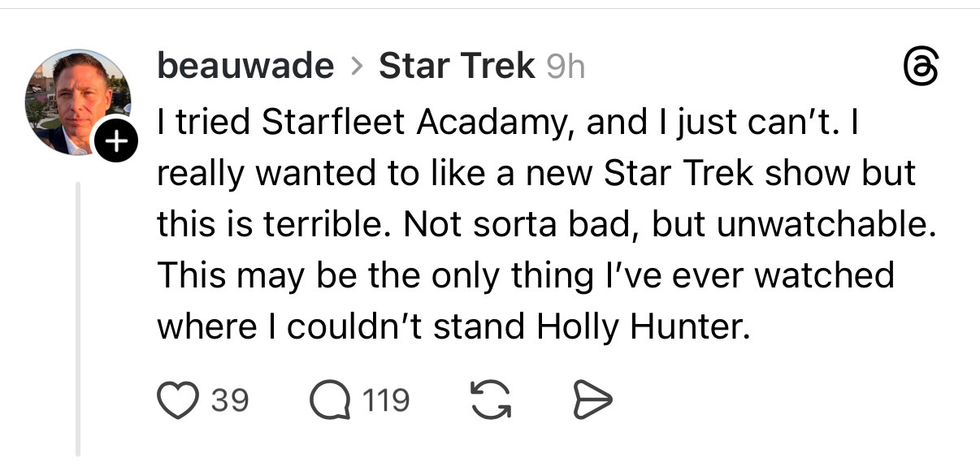Screen dimensions: 980x471
Task: Repost this thread using the arrows icon
Action: click(490, 400)
